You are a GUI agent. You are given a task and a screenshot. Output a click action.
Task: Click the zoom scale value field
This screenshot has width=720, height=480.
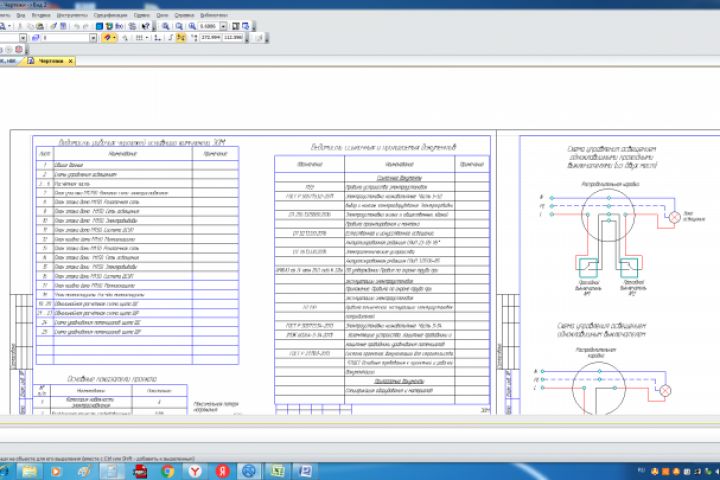click(209, 26)
